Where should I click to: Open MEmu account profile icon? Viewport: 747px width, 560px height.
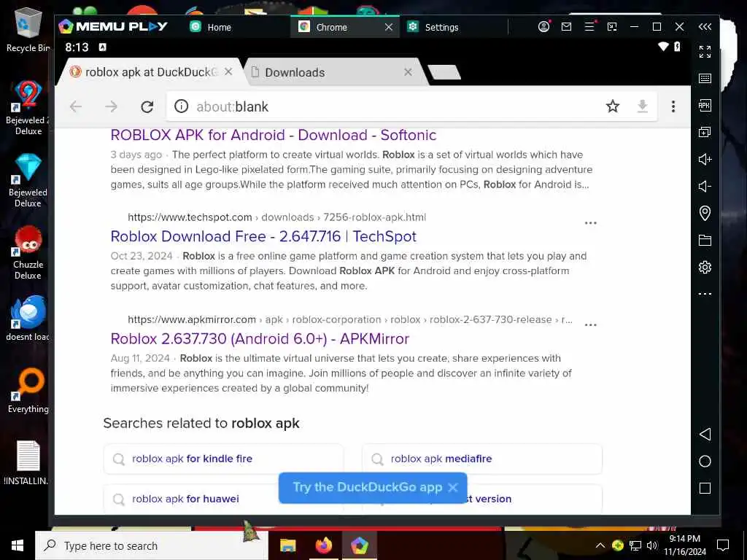(543, 27)
